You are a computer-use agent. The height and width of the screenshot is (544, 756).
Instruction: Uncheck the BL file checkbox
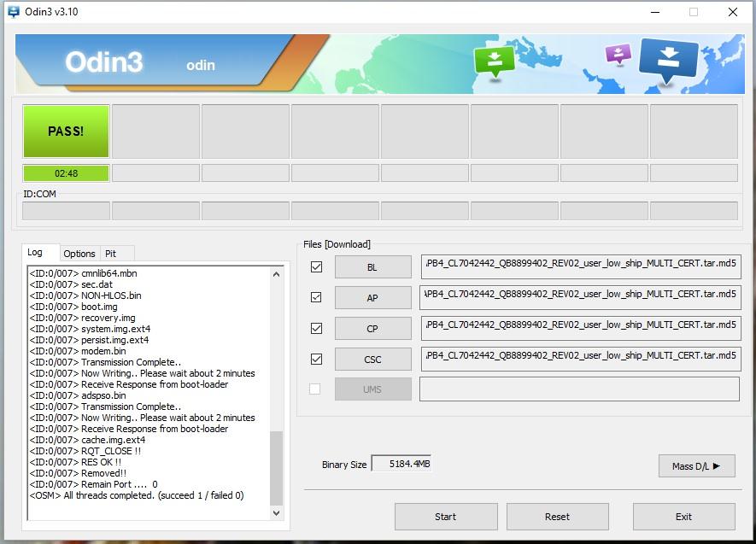[316, 267]
